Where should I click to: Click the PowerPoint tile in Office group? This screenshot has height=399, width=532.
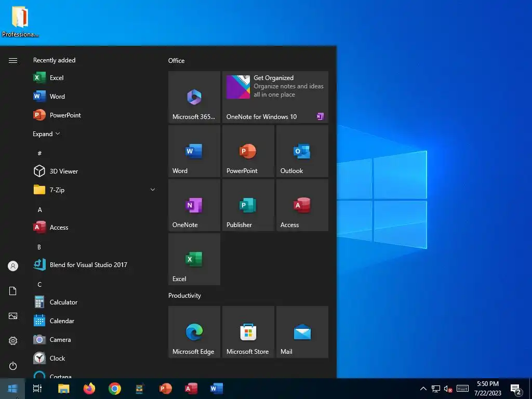point(248,151)
